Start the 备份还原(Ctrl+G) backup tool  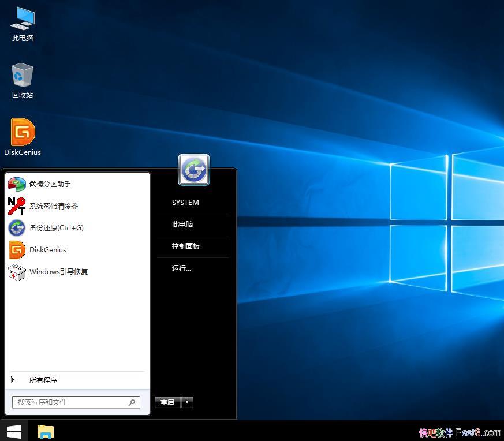pos(56,227)
